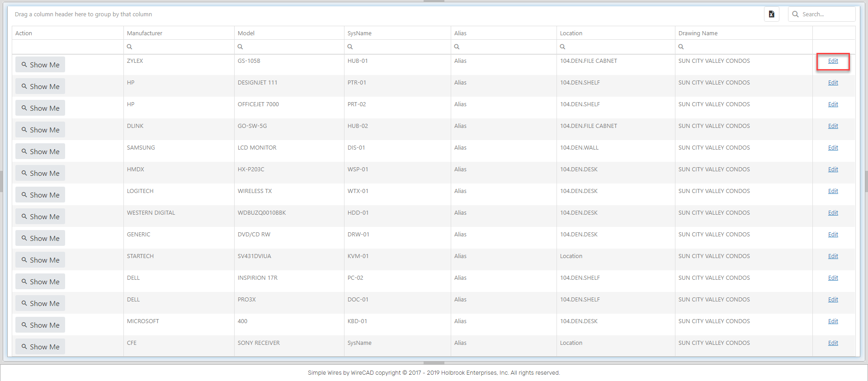This screenshot has width=868, height=381.
Task: Edit the PTR-01 DESIGNJET row
Action: (833, 83)
